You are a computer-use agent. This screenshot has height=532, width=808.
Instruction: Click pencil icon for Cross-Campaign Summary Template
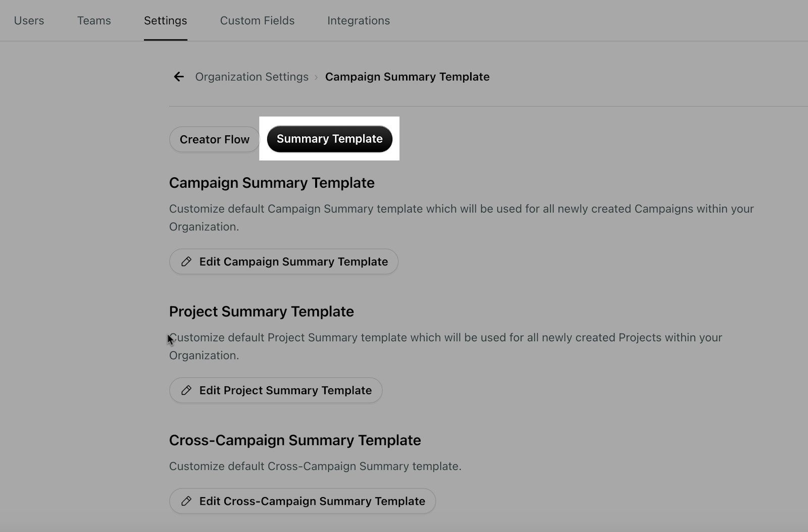[x=186, y=501]
